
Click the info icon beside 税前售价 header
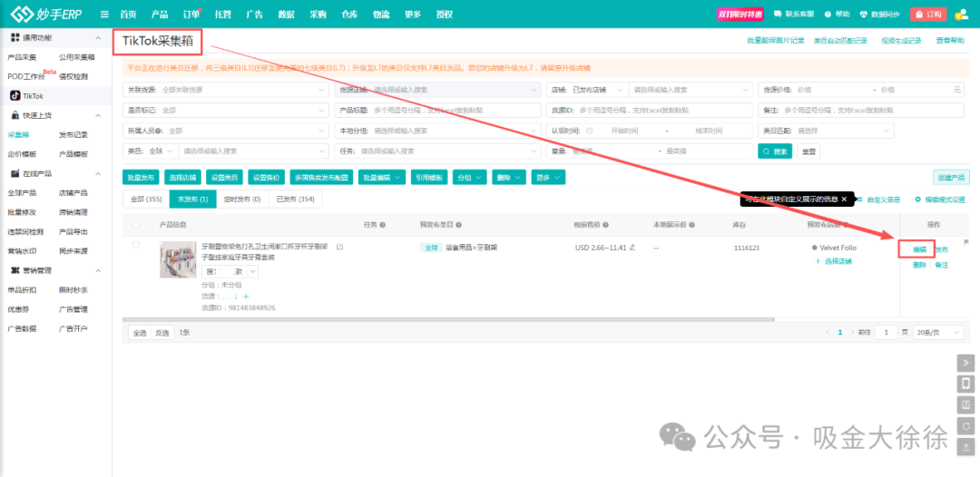point(605,225)
